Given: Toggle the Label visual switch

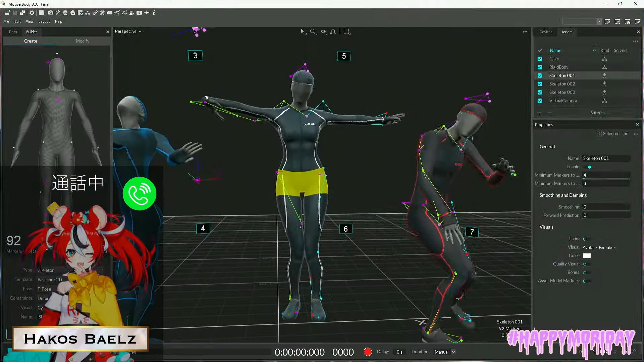Looking at the screenshot, I should click(x=587, y=239).
